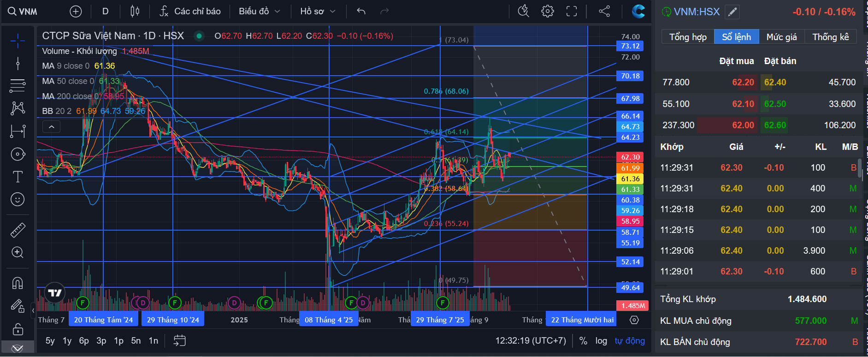Set the chart range to 5y
The height and width of the screenshot is (357, 868).
pos(50,341)
